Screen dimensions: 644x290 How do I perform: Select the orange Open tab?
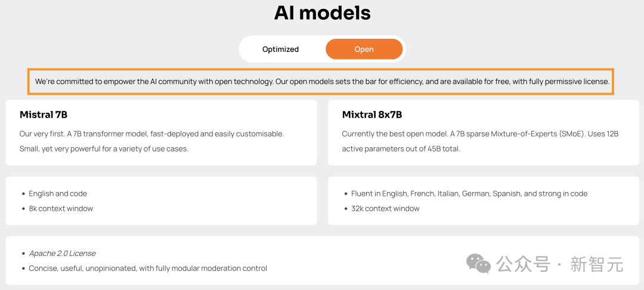[364, 50]
